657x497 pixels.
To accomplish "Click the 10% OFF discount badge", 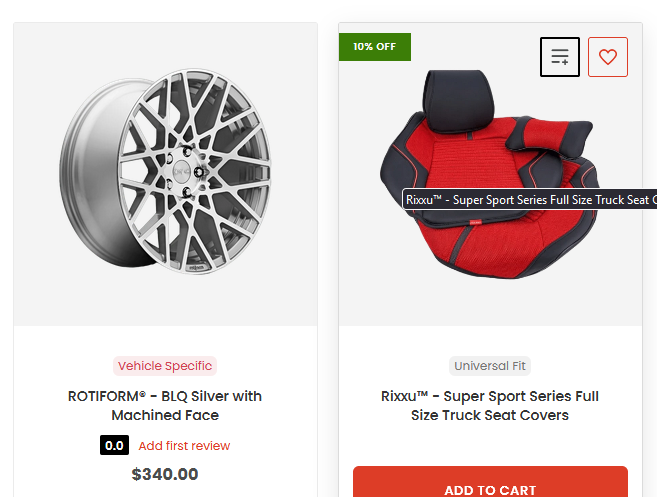I will click(375, 46).
